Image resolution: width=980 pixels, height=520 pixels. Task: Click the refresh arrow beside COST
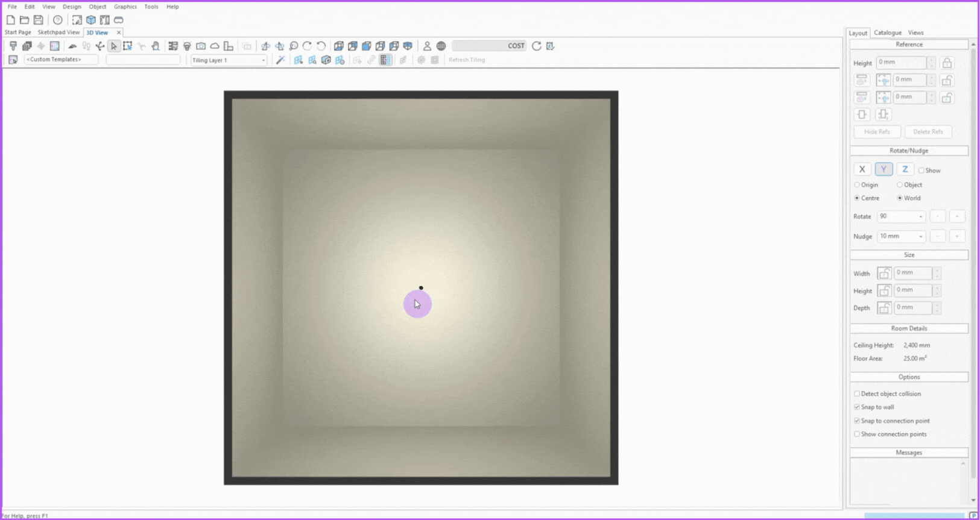(536, 46)
